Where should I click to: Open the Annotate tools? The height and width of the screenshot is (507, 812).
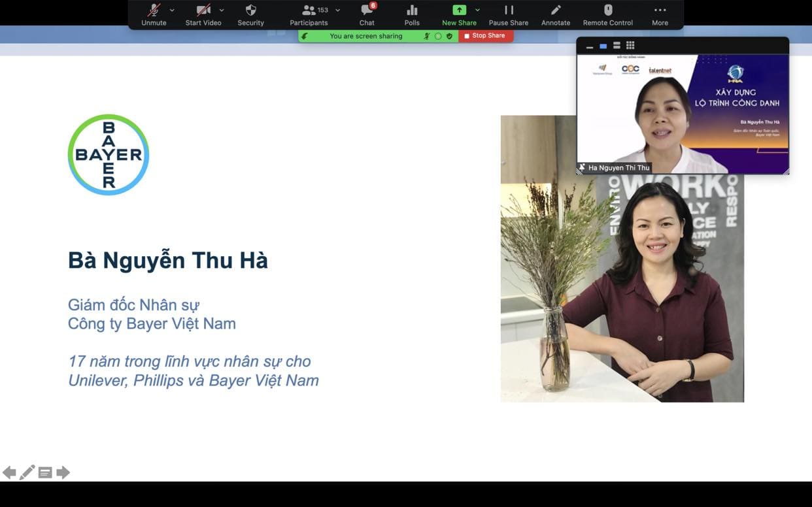556,15
